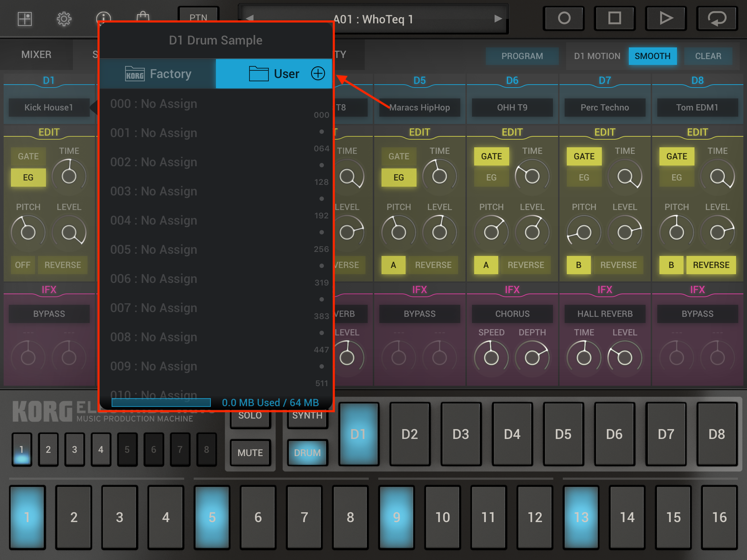
Task: Open pattern name A01 : WhoTeq 1
Action: [373, 19]
